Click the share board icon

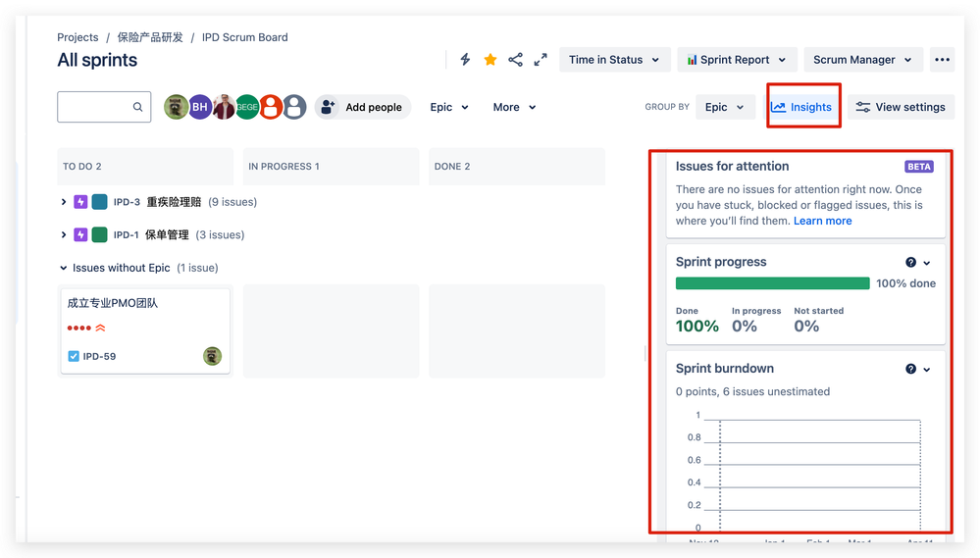[516, 60]
